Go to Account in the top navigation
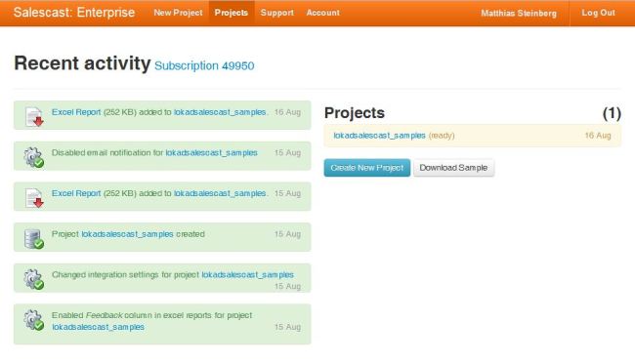This screenshot has width=635, height=364. pos(323,13)
